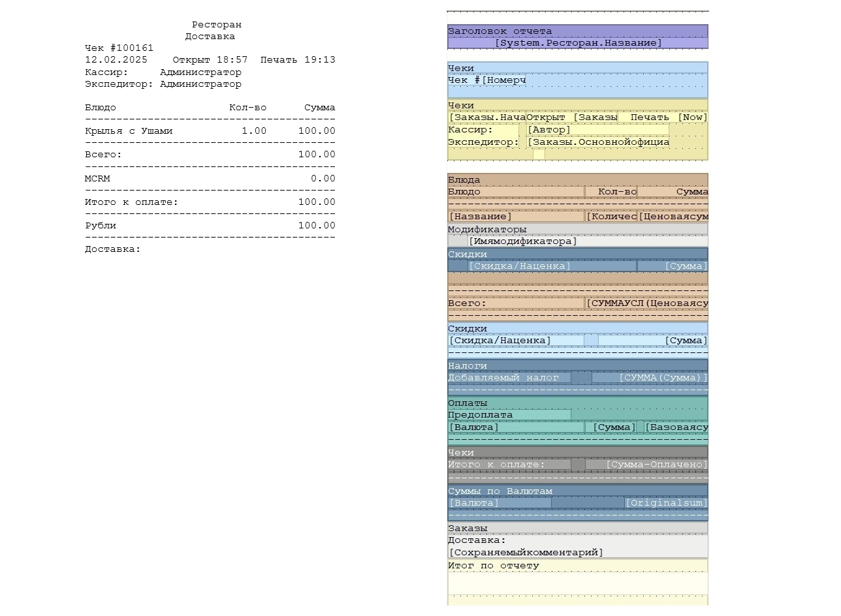This screenshot has width=841, height=616.
Task: Click the 'Добавляемый налог' label
Action: 509,378
